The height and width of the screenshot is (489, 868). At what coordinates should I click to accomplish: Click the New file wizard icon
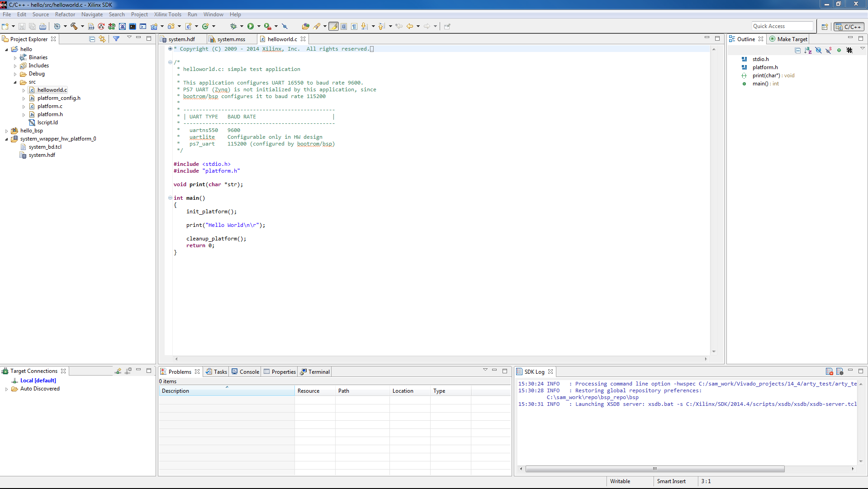(x=5, y=26)
